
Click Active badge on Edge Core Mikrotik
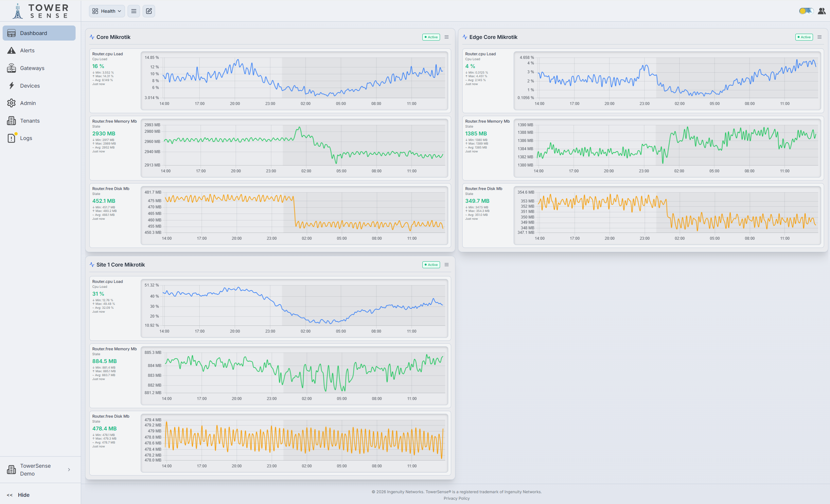point(804,37)
